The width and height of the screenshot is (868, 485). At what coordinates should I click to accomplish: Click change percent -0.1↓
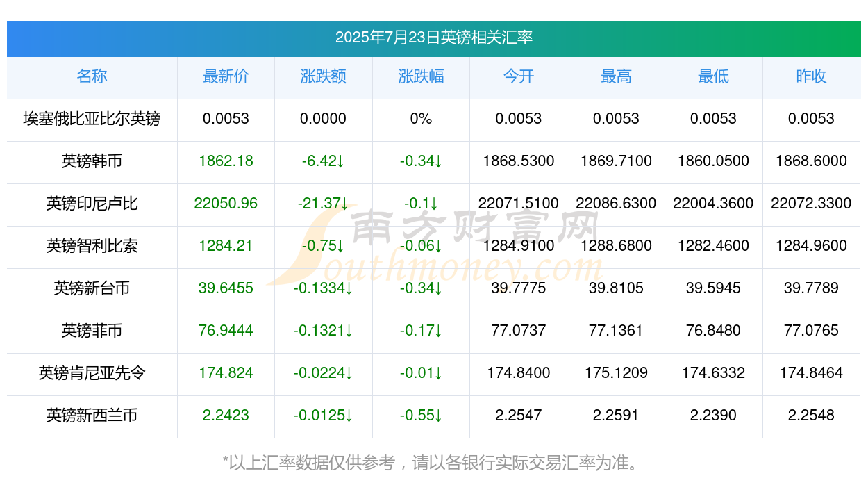click(x=421, y=204)
